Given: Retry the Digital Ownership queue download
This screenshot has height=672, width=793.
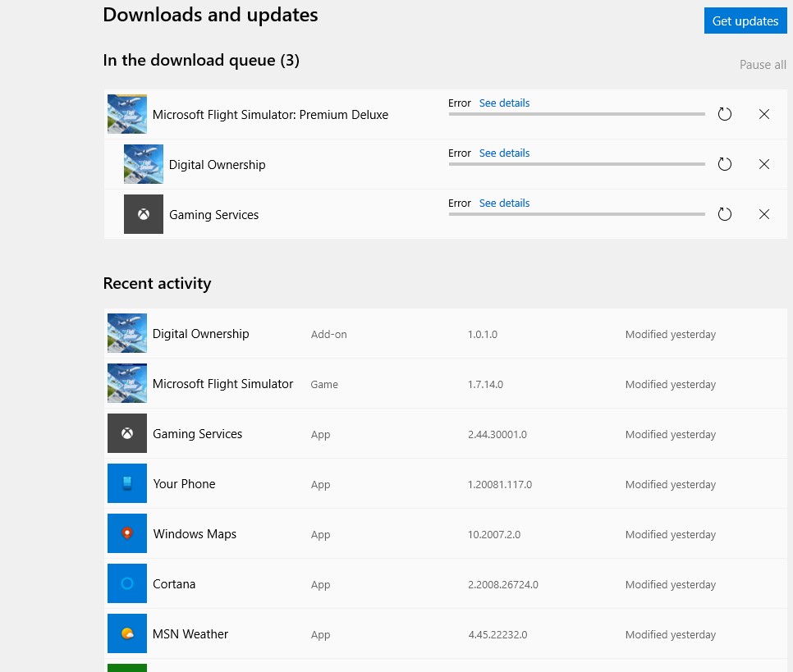Looking at the screenshot, I should [724, 164].
